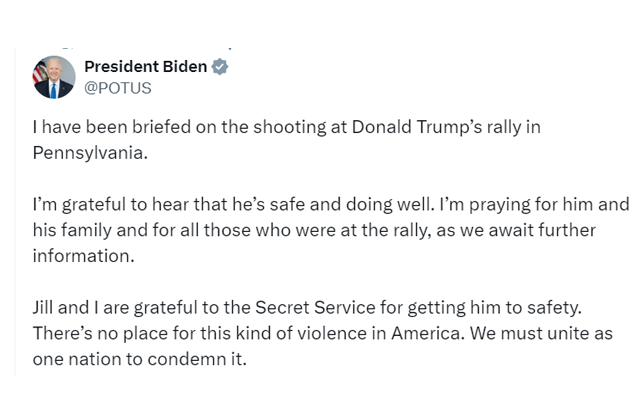Click the words "his family" in the tweet
Viewport: 642px width, 410px height.
pos(68,229)
